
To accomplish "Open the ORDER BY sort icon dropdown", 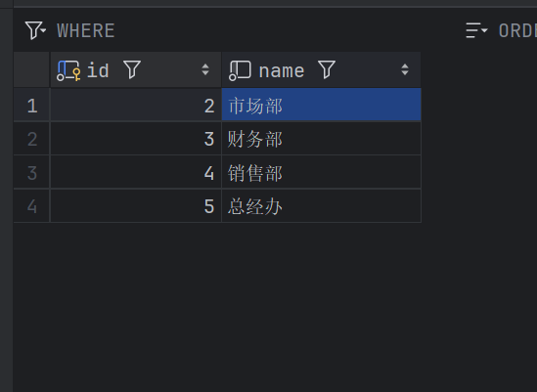I will coord(476,30).
